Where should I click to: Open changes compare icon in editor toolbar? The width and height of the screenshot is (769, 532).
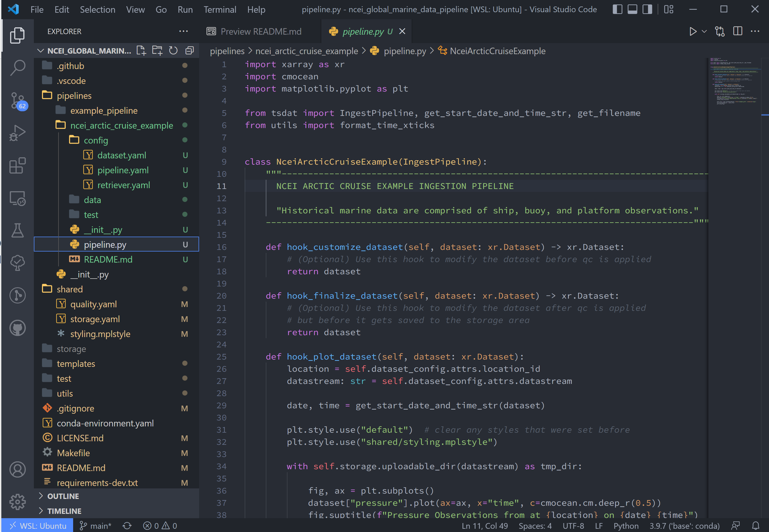point(720,31)
